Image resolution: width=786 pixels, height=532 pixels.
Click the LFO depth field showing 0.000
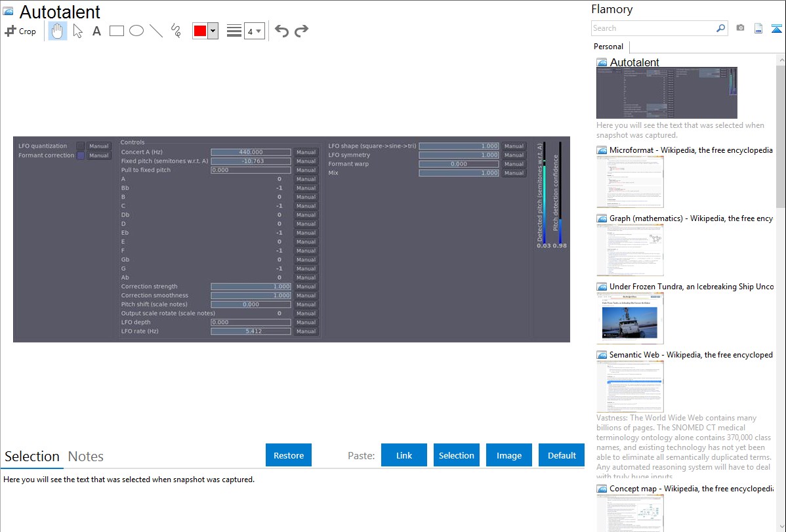click(x=251, y=322)
